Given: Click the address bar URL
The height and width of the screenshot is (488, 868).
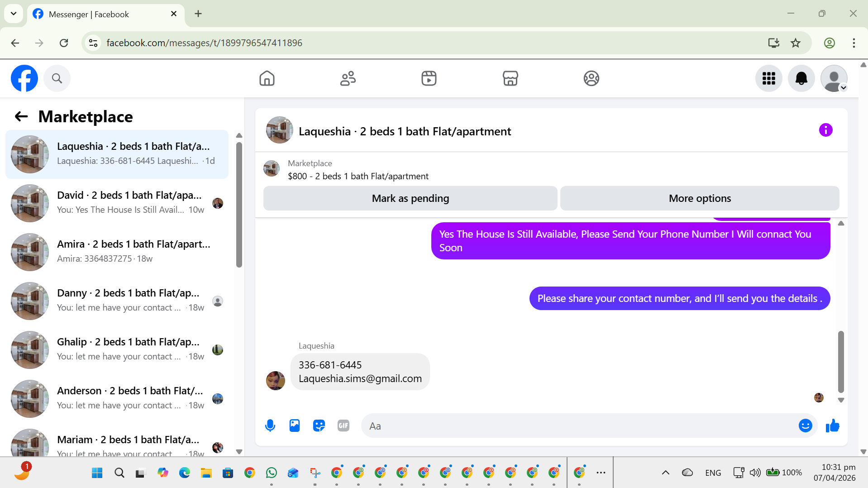Looking at the screenshot, I should (205, 43).
